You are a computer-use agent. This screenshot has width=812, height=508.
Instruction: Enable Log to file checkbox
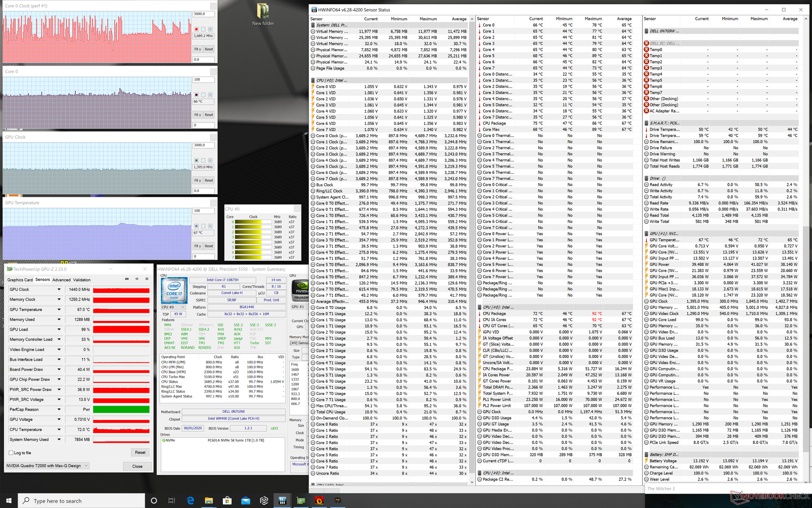point(11,453)
